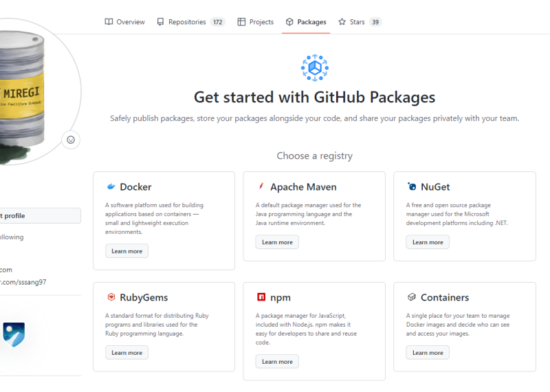550x392 pixels.
Task: Click the RubyGems gem icon
Action: click(x=111, y=298)
